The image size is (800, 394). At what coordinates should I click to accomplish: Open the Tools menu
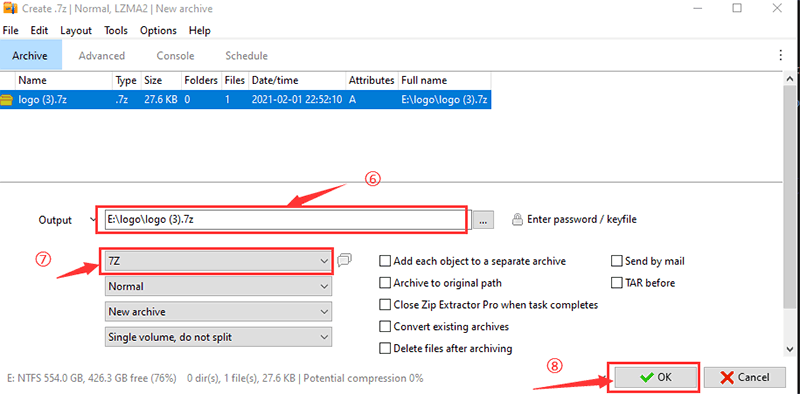click(x=116, y=31)
